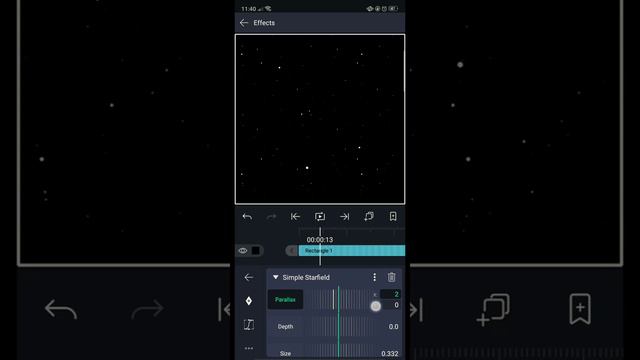The height and width of the screenshot is (360, 640).
Task: Play the preview in a loop
Action: point(320,217)
